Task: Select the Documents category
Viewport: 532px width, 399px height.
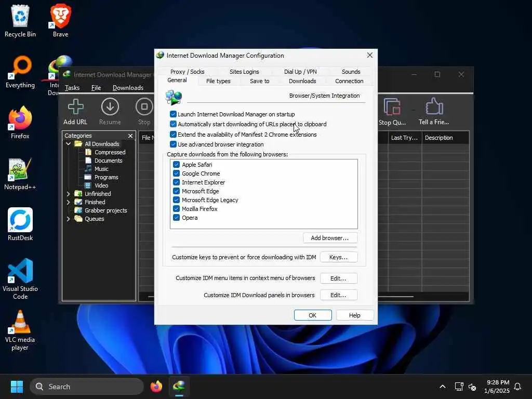Action: (108, 161)
